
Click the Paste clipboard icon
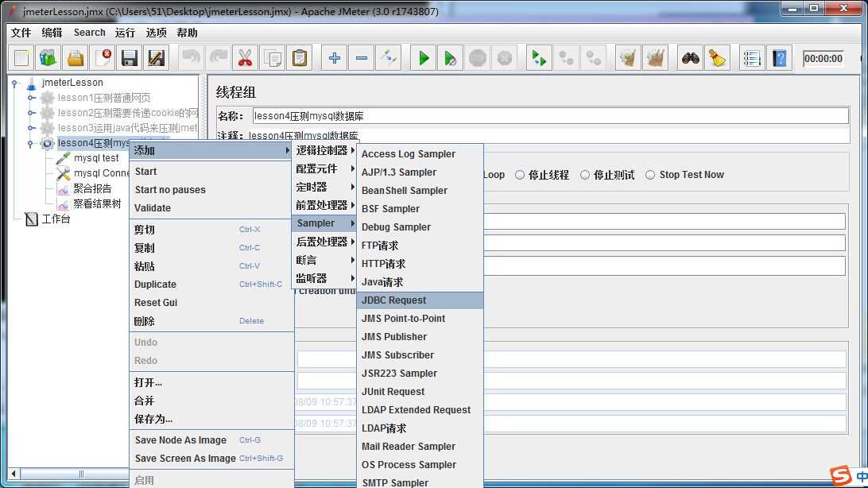tap(300, 58)
